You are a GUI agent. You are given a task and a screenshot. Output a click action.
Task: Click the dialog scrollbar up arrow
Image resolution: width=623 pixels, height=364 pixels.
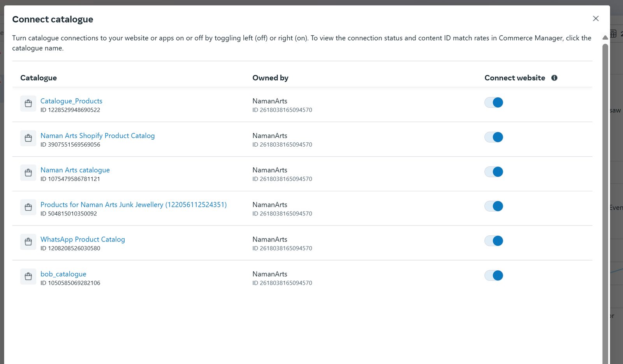click(x=605, y=38)
